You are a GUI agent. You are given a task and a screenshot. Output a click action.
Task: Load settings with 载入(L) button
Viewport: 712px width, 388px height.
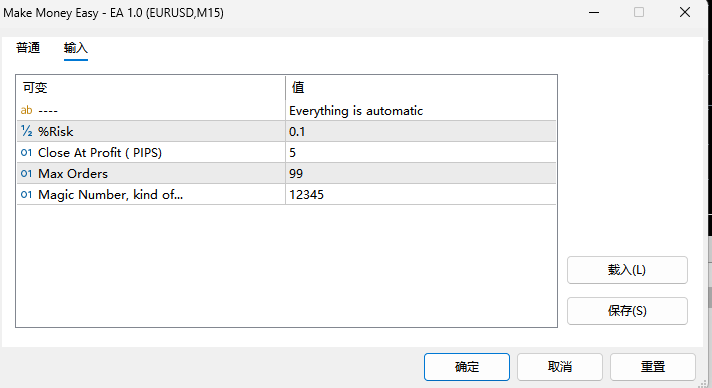coord(627,270)
